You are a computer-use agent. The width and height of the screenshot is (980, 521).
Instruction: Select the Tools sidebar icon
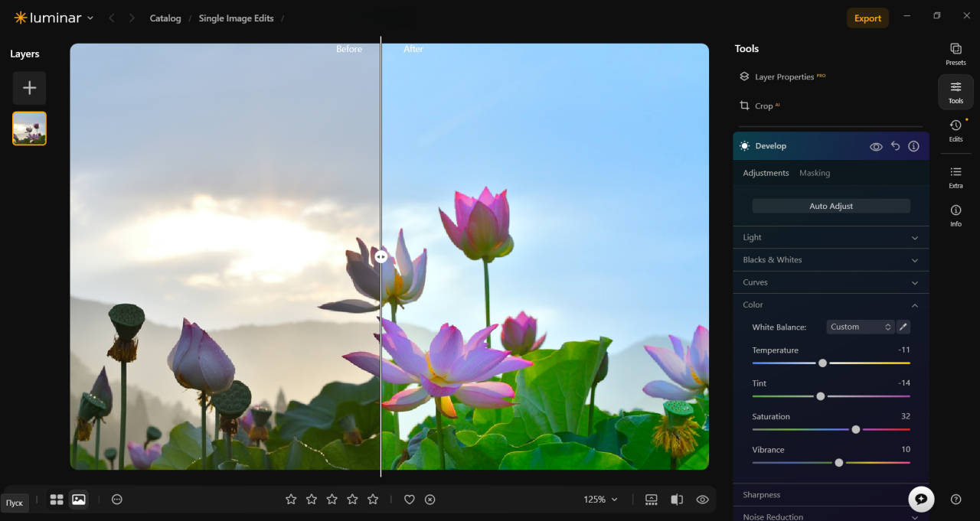tap(955, 92)
